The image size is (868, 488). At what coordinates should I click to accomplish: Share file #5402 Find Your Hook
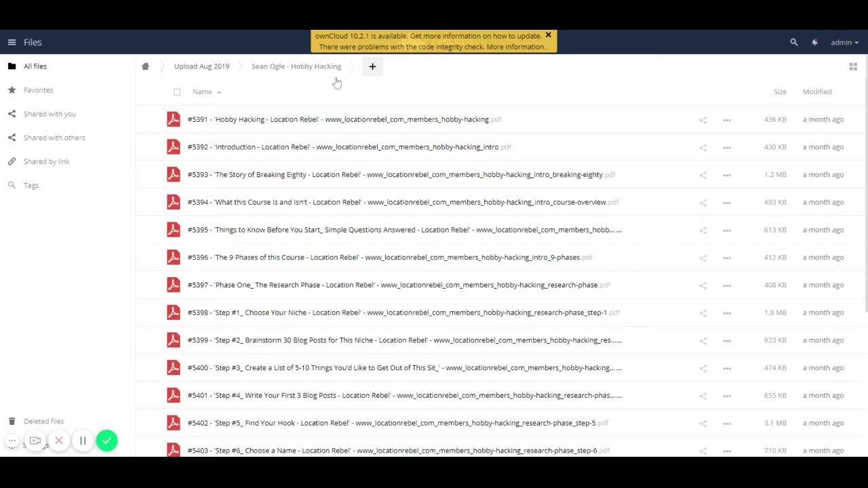click(x=703, y=424)
